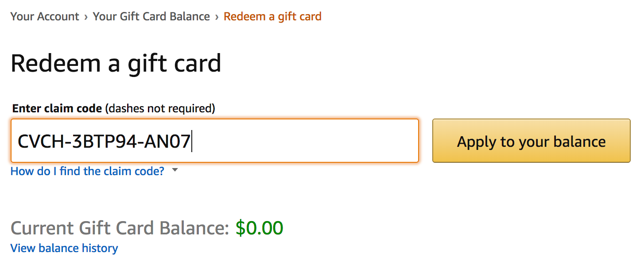Click the orange Redeem a gift card breadcrumb
The width and height of the screenshot is (644, 268).
click(x=272, y=17)
